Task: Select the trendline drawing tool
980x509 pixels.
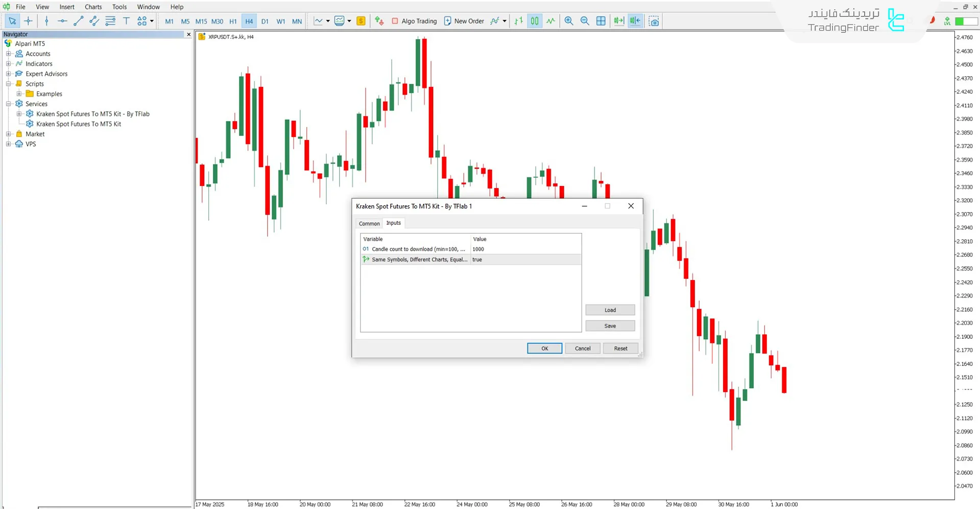Action: [78, 21]
